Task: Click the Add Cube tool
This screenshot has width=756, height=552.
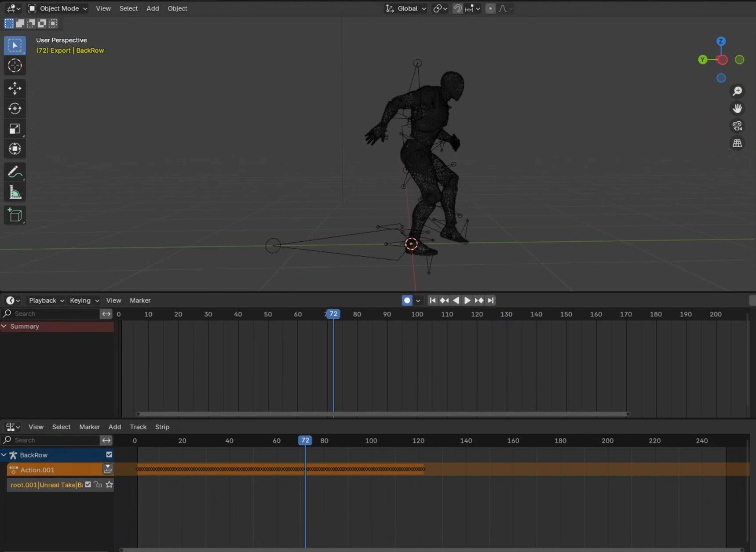Action: (x=15, y=215)
